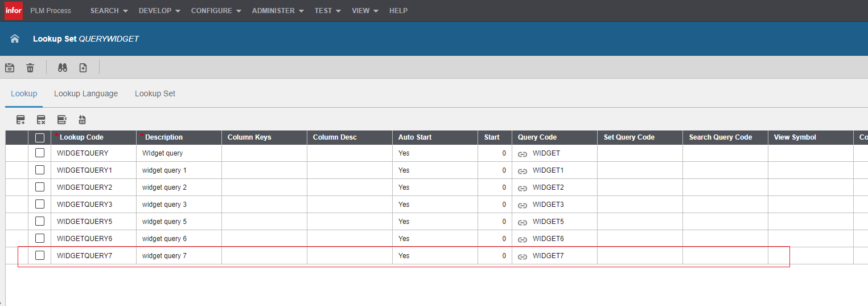The height and width of the screenshot is (306, 868).
Task: Click the binoculars search icon
Action: pos(63,68)
